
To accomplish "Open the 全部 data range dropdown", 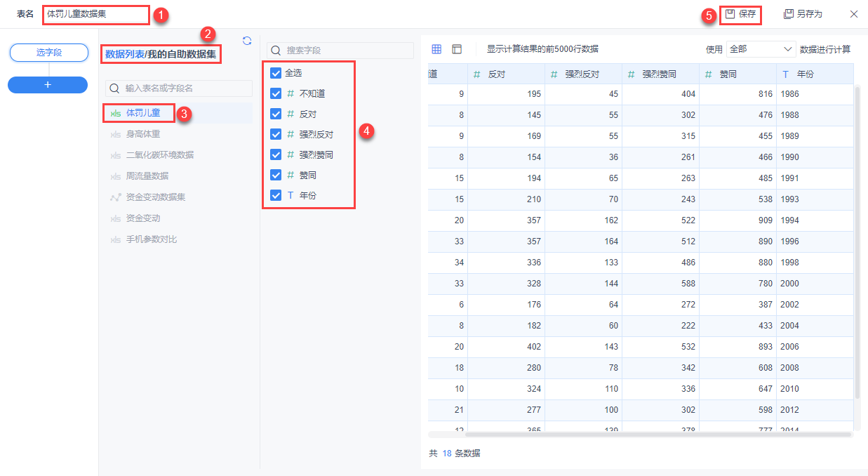I will pyautogui.click(x=761, y=49).
